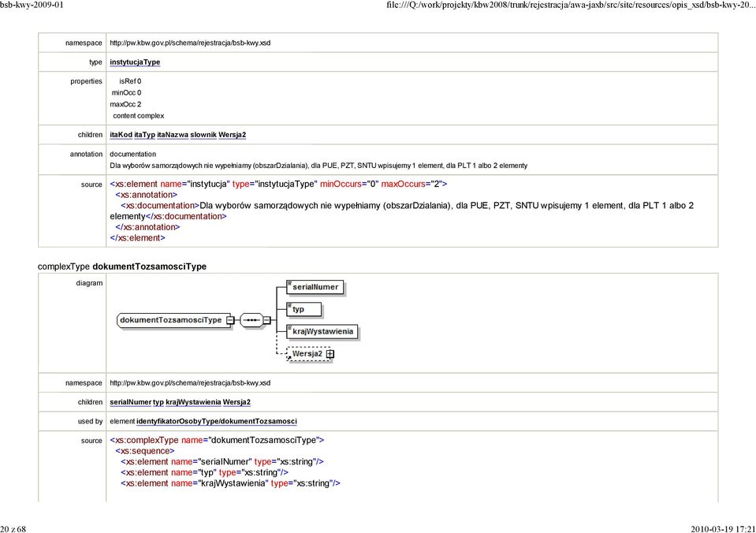Select the sequence compositor symbol in diagram

[x=251, y=320]
